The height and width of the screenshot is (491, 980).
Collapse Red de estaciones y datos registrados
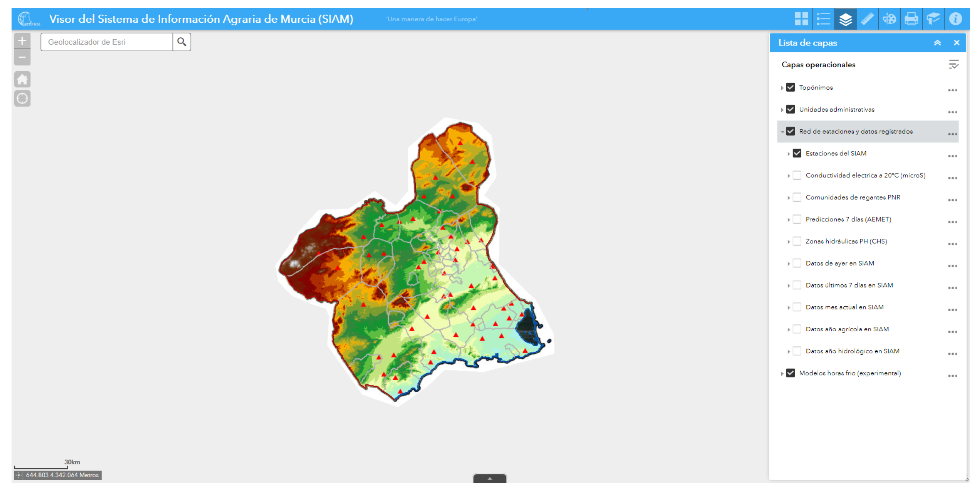pos(782,132)
